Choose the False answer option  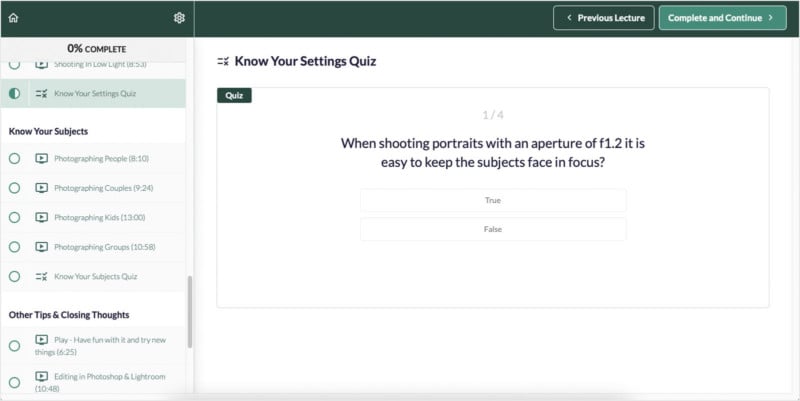[493, 229]
